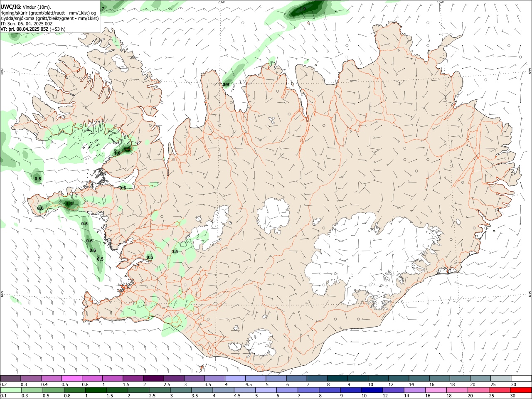Image resolution: width=532 pixels, height=399 pixels.
Task: Click the 1.0 precipitation value in the Westfjords
Action: pos(117,153)
